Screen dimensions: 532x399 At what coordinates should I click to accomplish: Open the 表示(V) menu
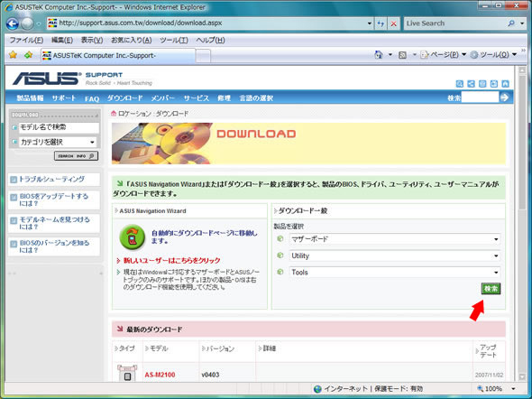92,40
